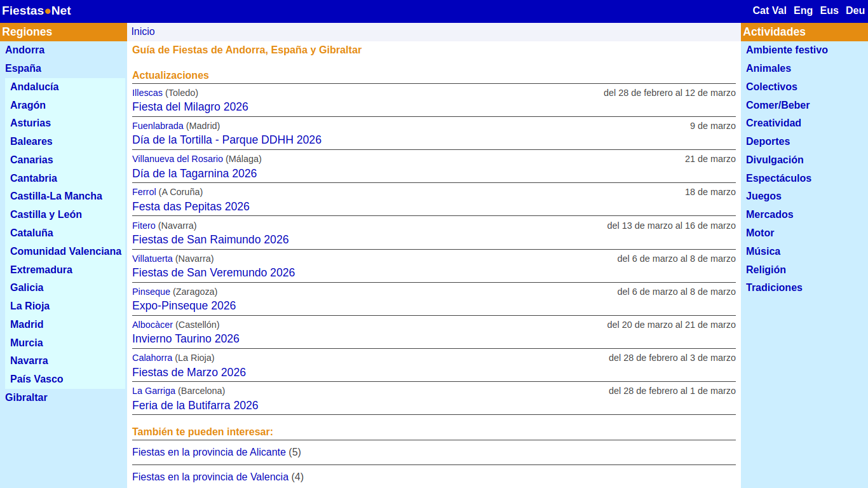Switch language to Eus
Viewport: 868px width, 488px height.
[829, 11]
